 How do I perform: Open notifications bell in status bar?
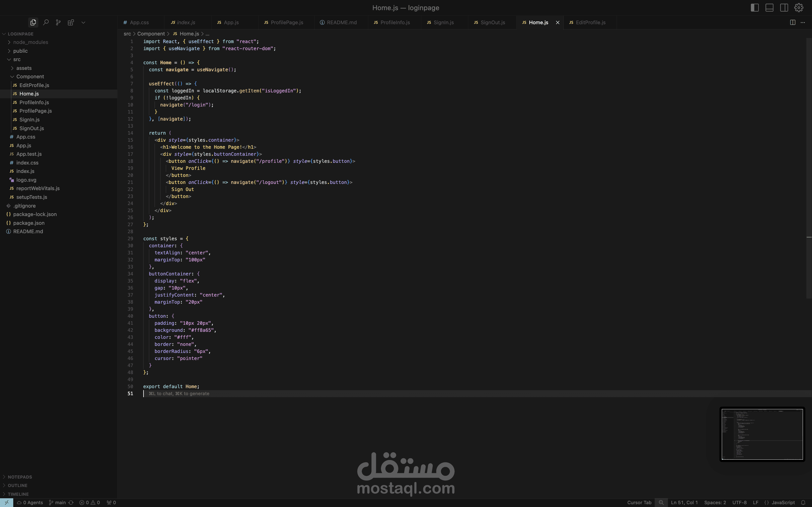803,502
